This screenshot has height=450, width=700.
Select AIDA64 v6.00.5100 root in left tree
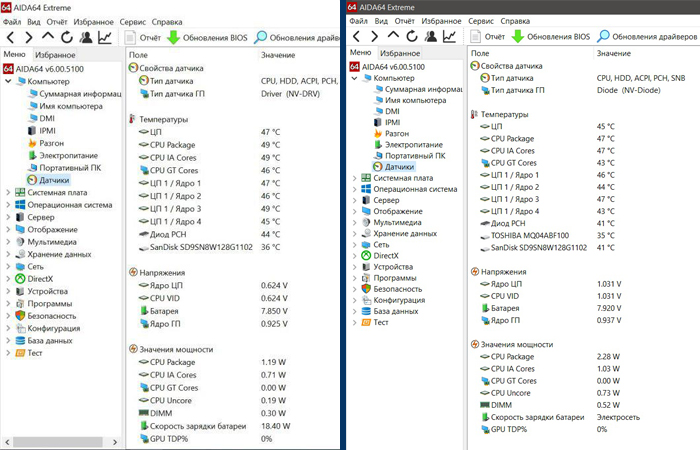pyautogui.click(x=43, y=69)
